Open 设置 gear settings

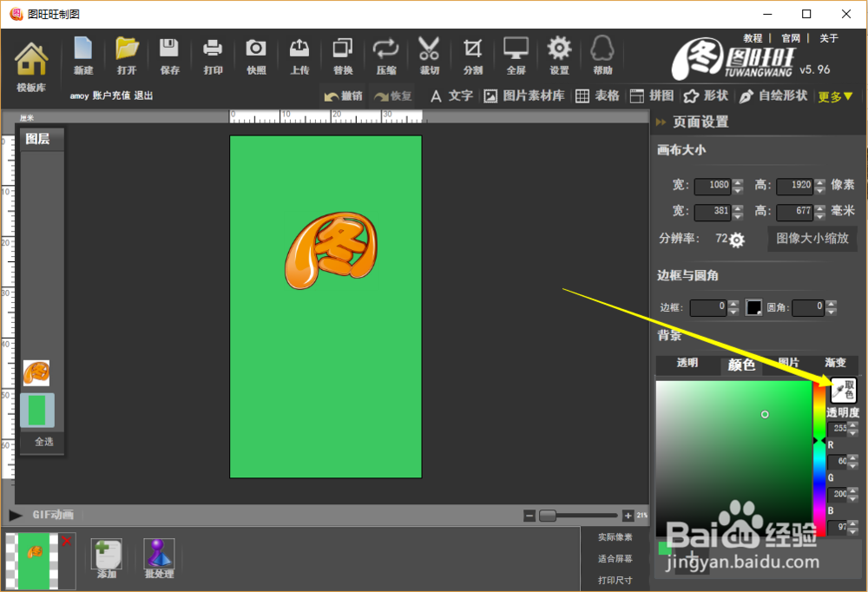[x=559, y=56]
